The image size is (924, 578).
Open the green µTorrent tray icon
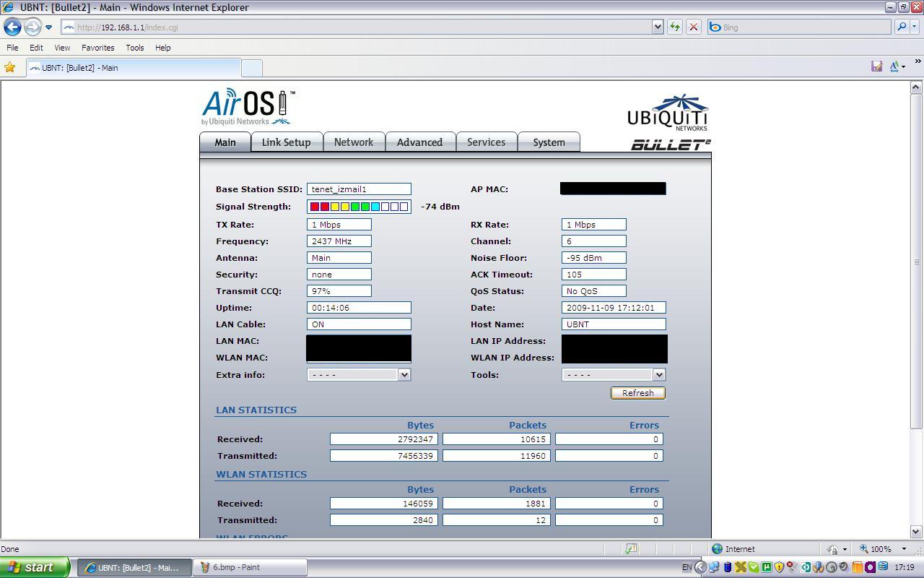click(x=767, y=567)
